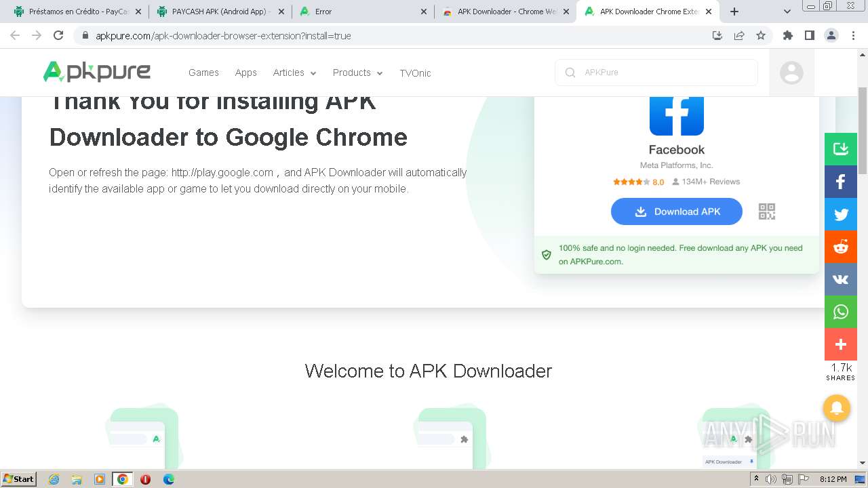Open Chrome three-dot menu
868x488 pixels.
(853, 35)
